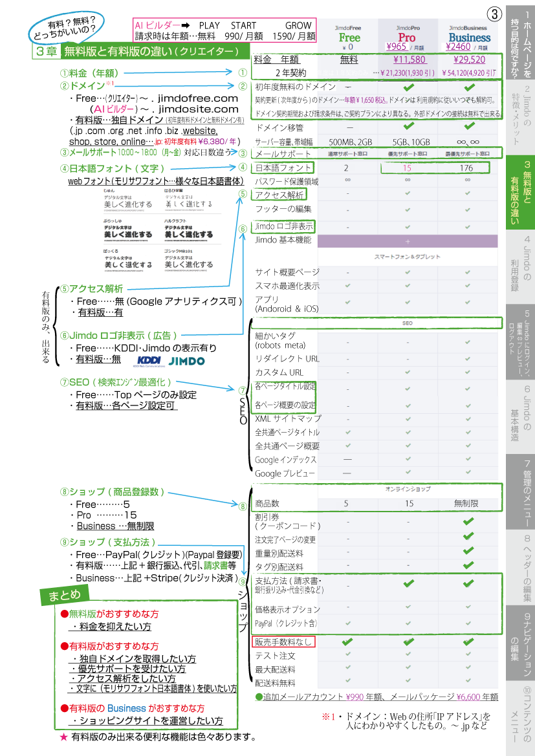Click the じゅん font sample

[x=128, y=200]
